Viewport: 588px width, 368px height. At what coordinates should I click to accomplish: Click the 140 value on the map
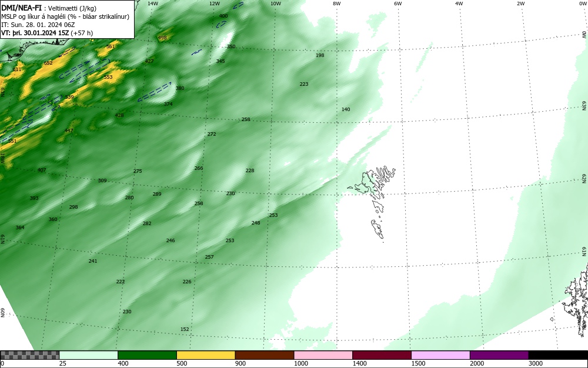[x=345, y=109]
